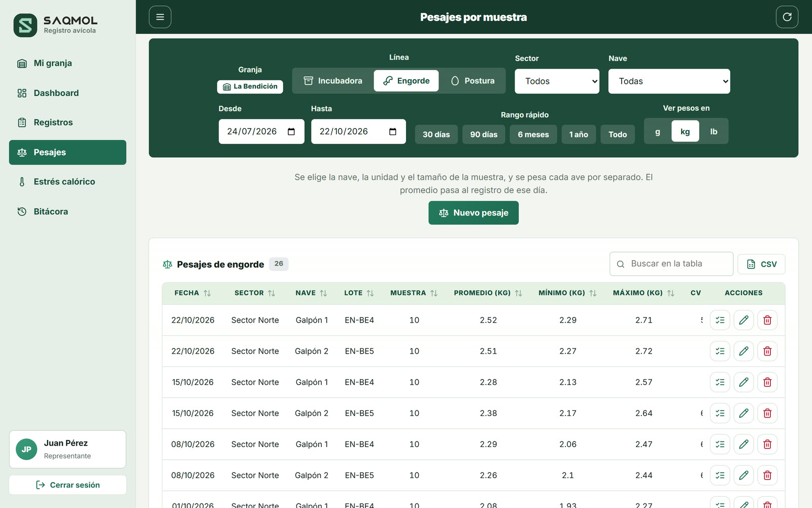This screenshot has width=812, height=508.
Task: Open Bitácora section
Action: [x=67, y=211]
